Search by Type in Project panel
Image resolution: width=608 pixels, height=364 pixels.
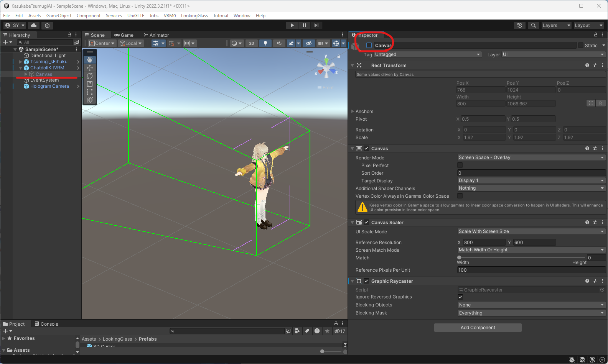[297, 331]
